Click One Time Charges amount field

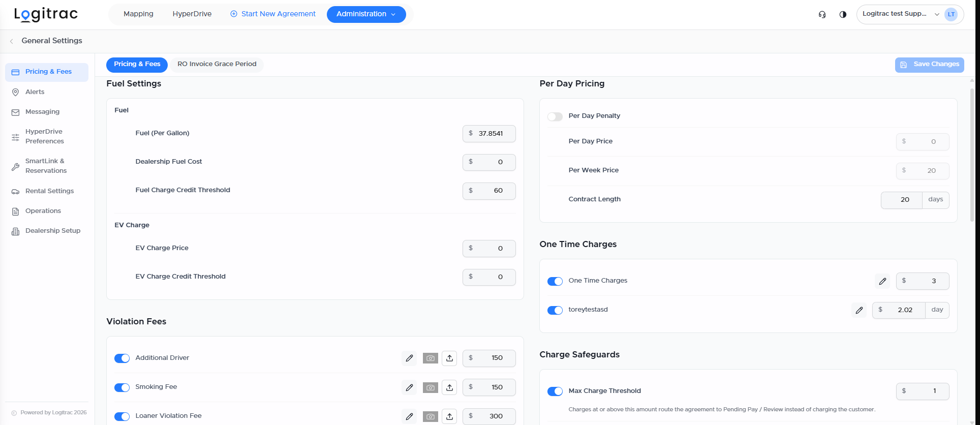pyautogui.click(x=923, y=281)
